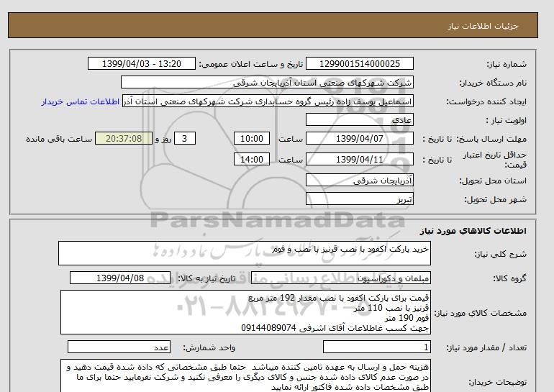Viewport: 554px width, 392px height.
Task: Select the announcement date field 1399/04/03 - 13:20
Action: [x=141, y=64]
